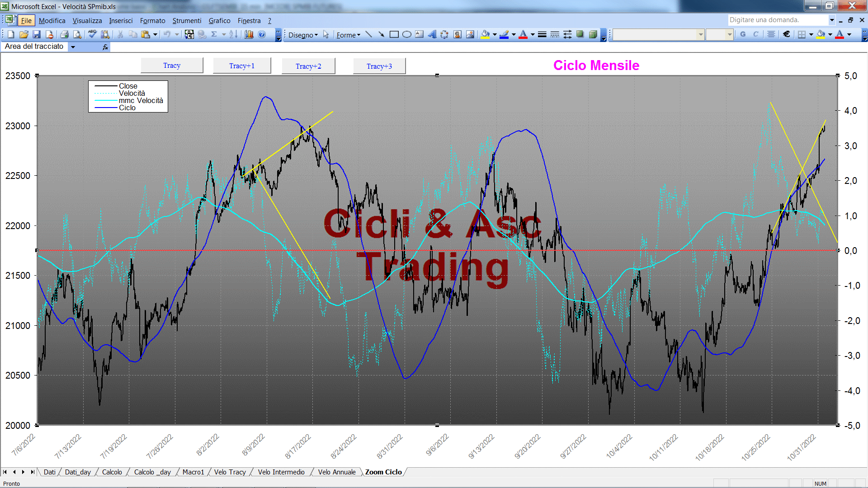Click the Print icon

click(x=64, y=34)
